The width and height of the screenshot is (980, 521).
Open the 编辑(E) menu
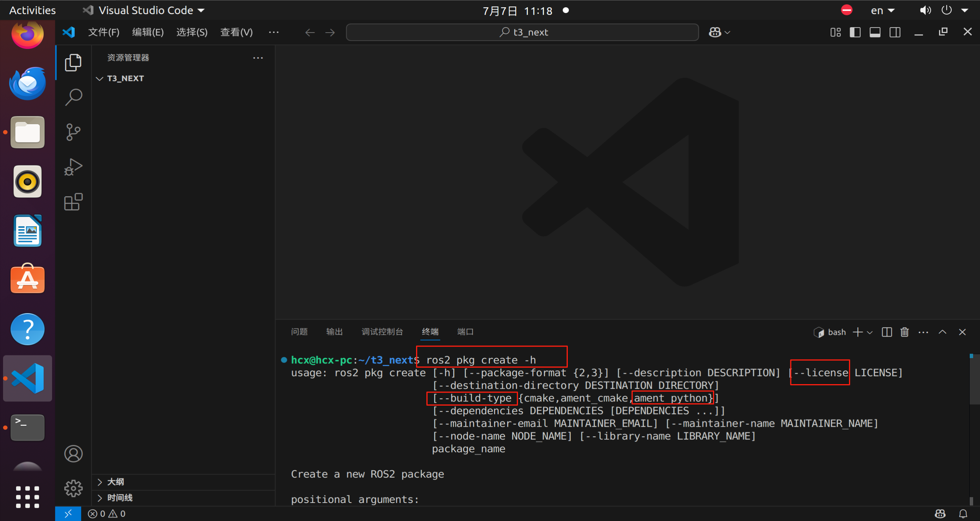click(x=147, y=32)
